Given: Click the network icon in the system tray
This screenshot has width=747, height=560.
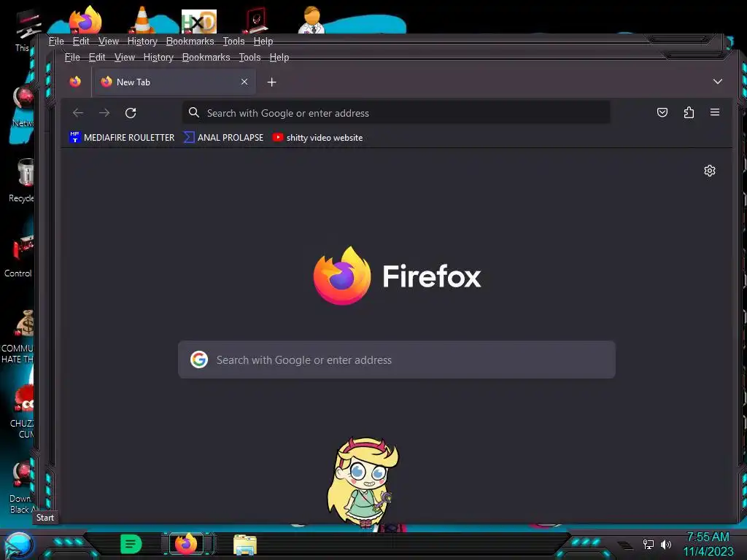Looking at the screenshot, I should point(648,544).
